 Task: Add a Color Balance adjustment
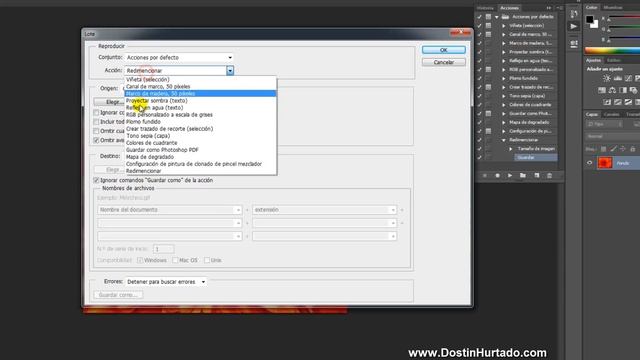(x=612, y=90)
